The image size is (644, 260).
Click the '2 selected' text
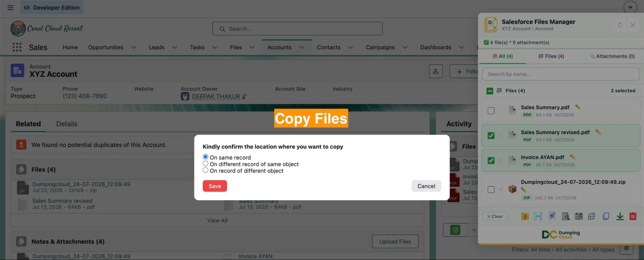click(x=623, y=91)
